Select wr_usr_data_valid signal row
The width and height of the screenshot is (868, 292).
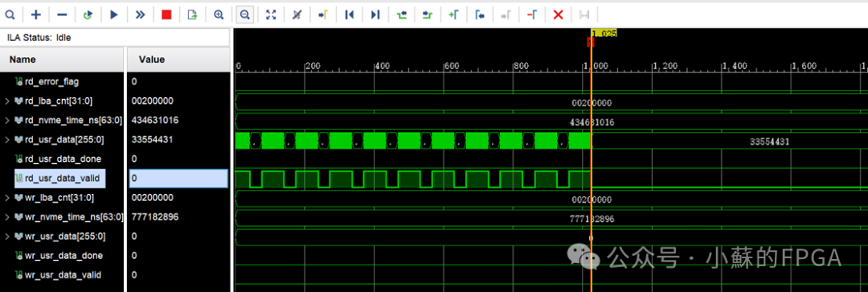tap(63, 275)
